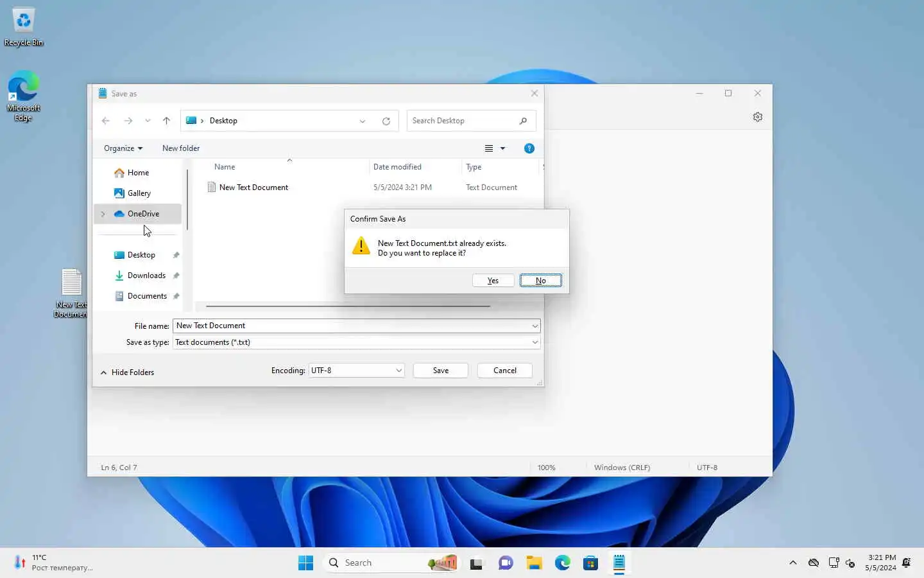This screenshot has height=578, width=924.
Task: Click UTF-8 in Notepad status bar
Action: coord(707,468)
